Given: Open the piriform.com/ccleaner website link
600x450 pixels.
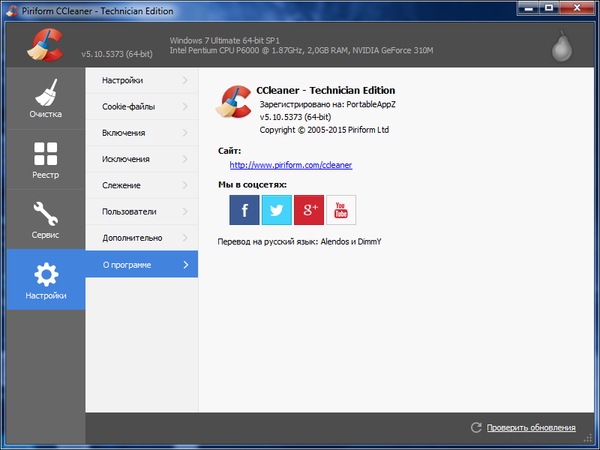Looking at the screenshot, I should (x=290, y=165).
